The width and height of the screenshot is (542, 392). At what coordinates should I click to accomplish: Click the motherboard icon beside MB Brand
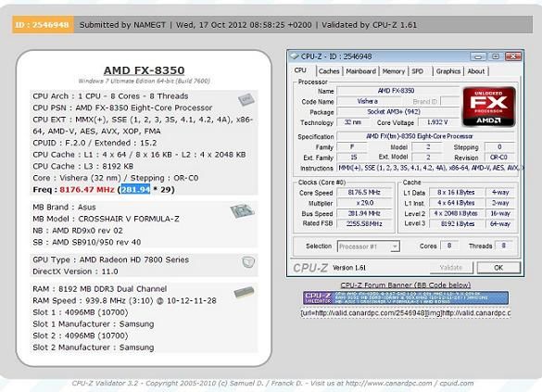pyautogui.click(x=243, y=210)
